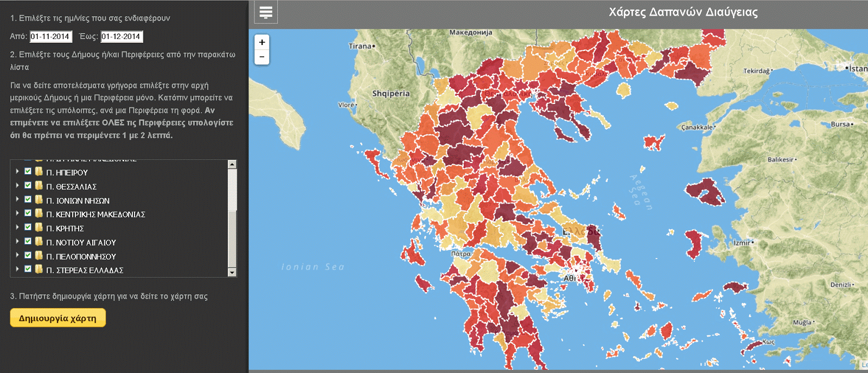Click the Balıkesir label on map

[781, 160]
